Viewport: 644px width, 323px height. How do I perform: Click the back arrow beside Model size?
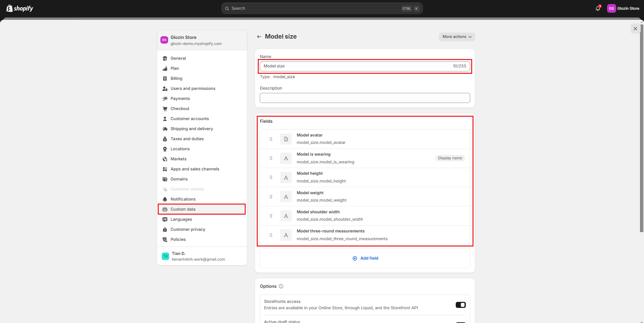point(259,37)
